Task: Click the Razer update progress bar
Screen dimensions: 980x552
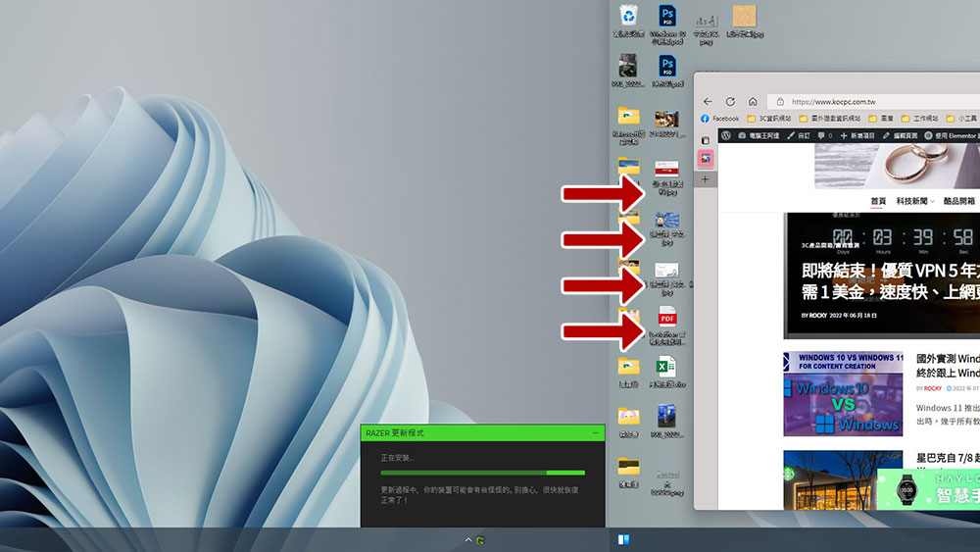Action: point(482,473)
